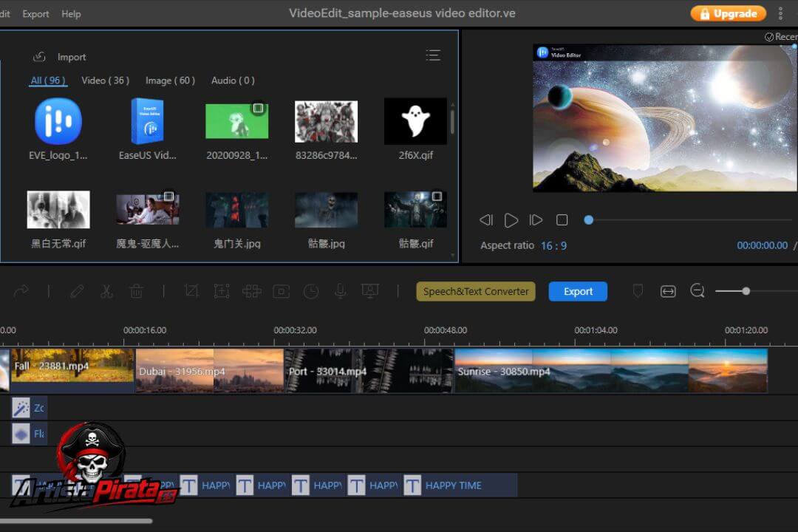
Task: Select the 鬼门关.jpg thumbnail
Action: pyautogui.click(x=236, y=209)
